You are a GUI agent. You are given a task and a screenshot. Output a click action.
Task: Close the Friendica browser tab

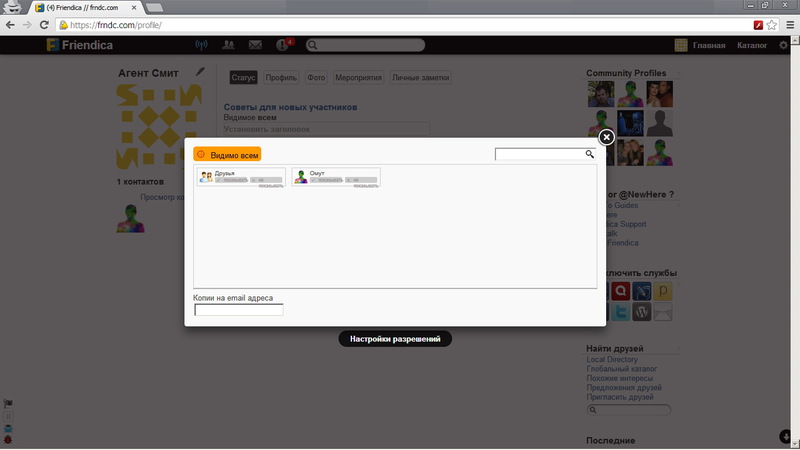point(134,8)
